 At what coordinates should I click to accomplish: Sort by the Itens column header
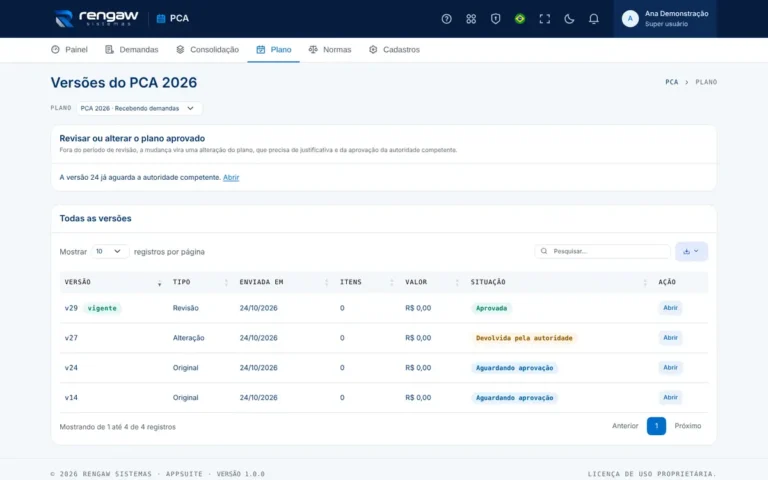(367, 282)
